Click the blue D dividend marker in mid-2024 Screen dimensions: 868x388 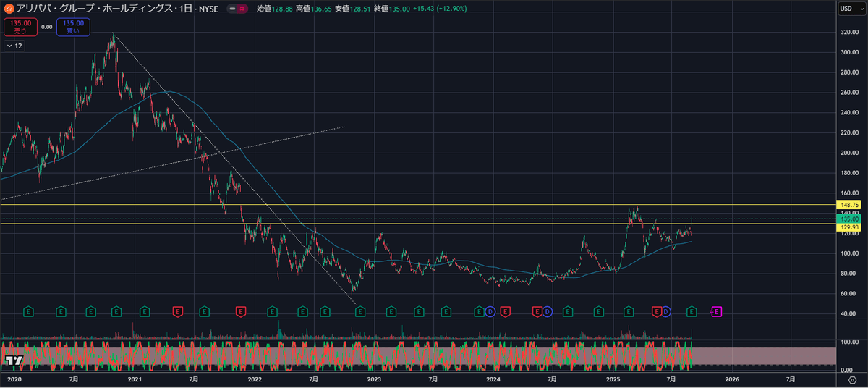click(x=548, y=312)
